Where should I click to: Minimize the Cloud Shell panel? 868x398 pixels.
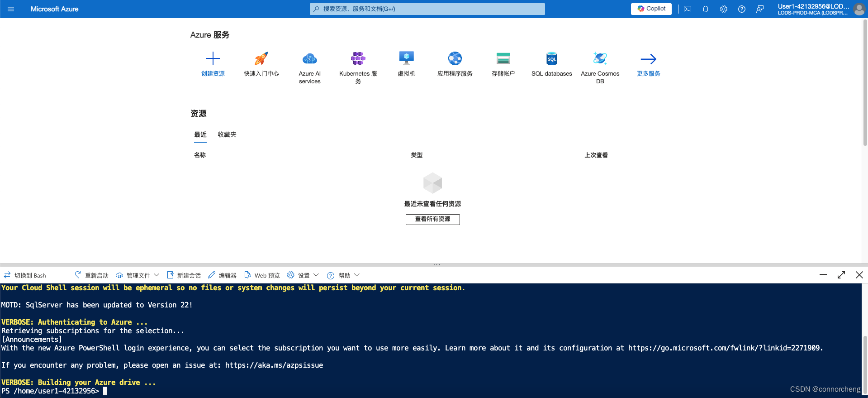(823, 275)
